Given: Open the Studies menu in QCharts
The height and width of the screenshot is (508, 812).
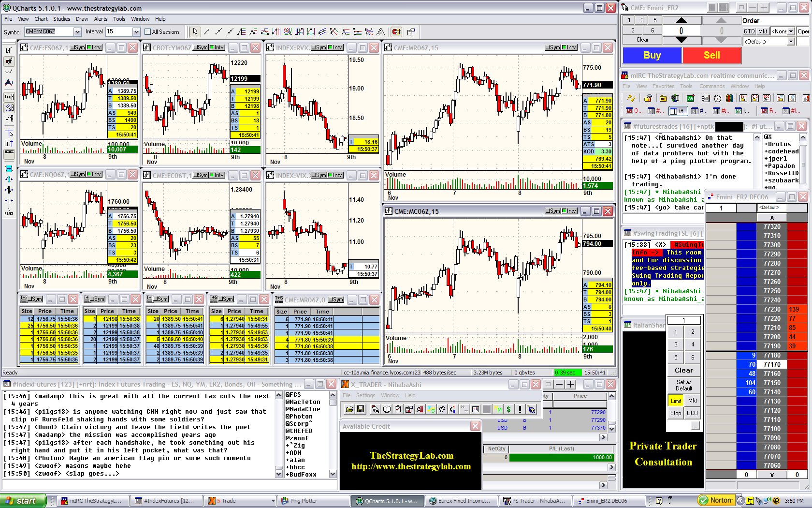Looking at the screenshot, I should (62, 19).
